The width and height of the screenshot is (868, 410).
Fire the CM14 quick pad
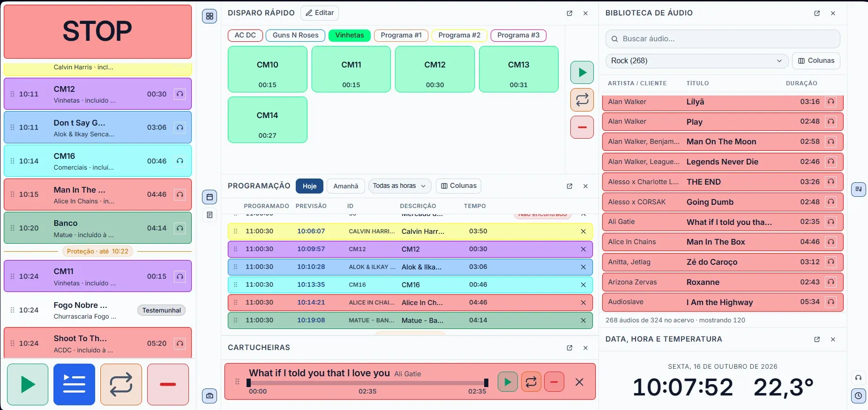268,120
